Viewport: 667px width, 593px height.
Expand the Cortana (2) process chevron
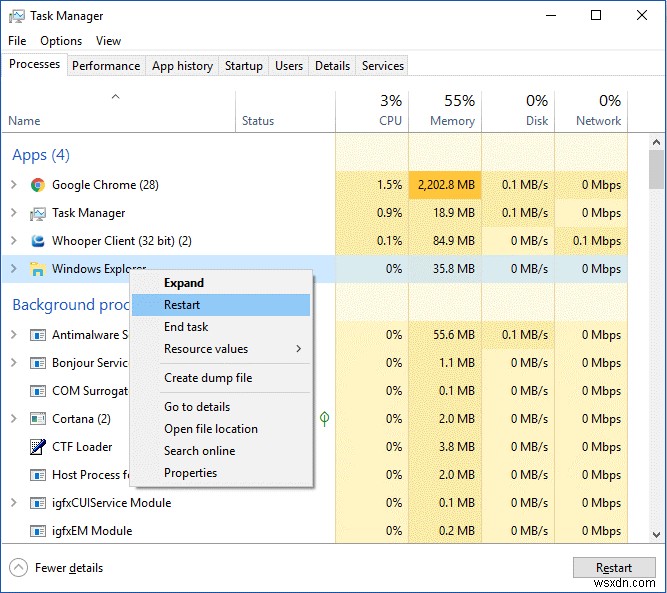tap(14, 419)
